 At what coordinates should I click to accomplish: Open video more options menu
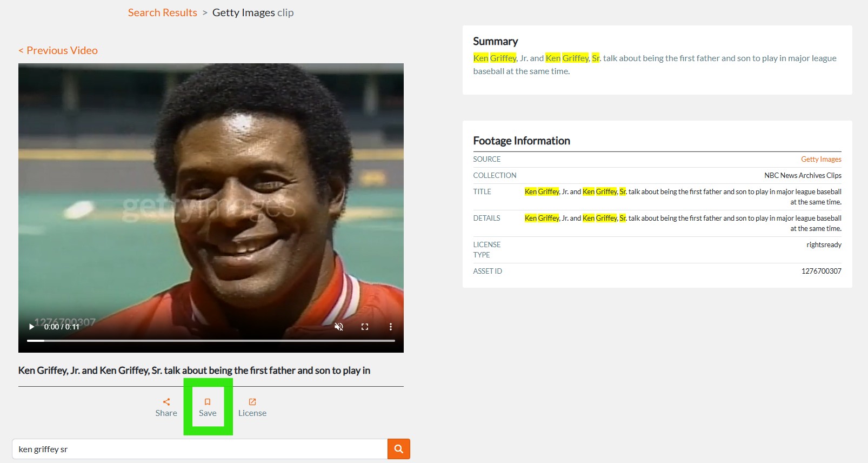391,327
